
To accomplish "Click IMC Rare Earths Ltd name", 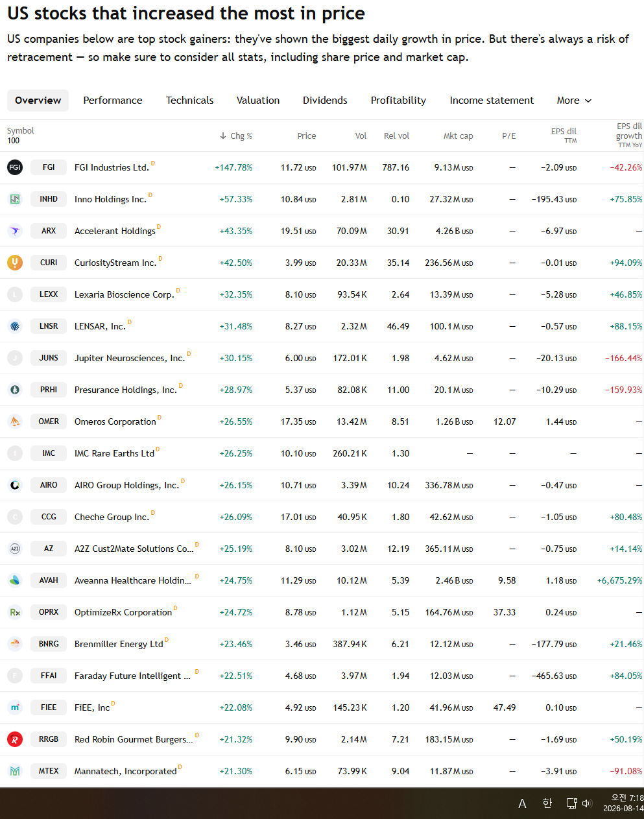I will [x=115, y=453].
